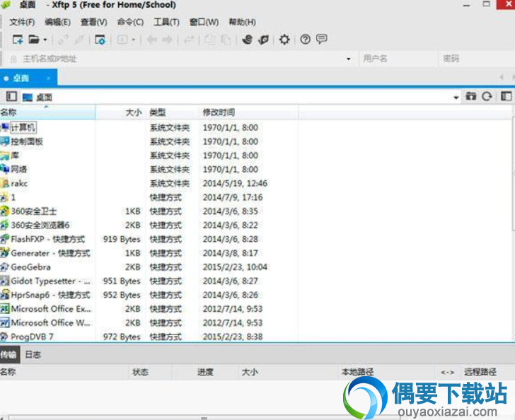
Task: Select the Gidot Typesetter shortcut
Action: pos(50,281)
